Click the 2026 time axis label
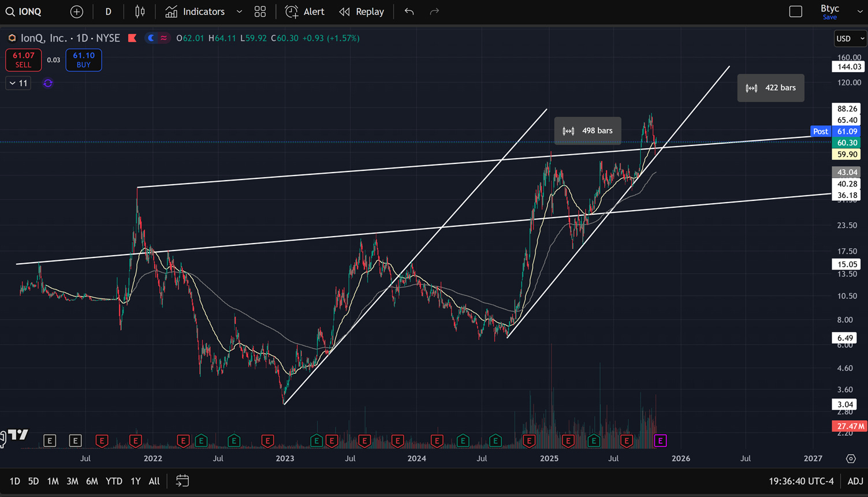 pyautogui.click(x=681, y=458)
